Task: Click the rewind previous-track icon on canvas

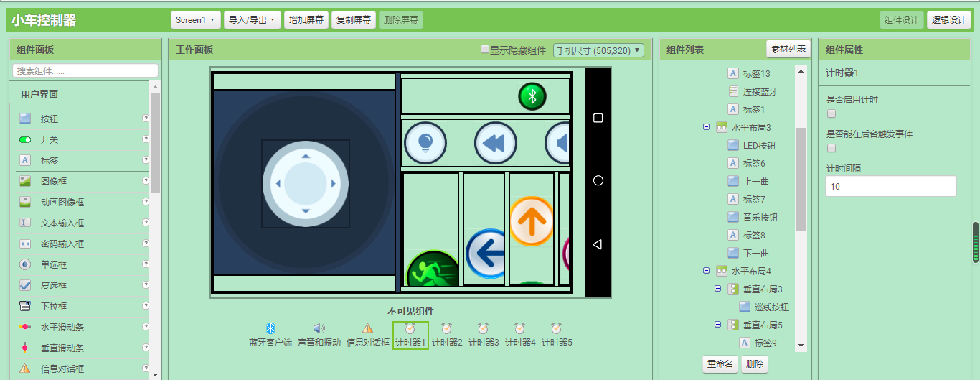Action: (x=496, y=143)
